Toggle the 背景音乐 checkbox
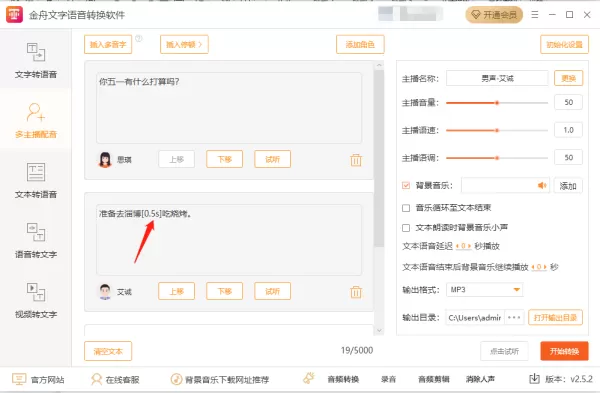600x393 pixels. click(406, 186)
